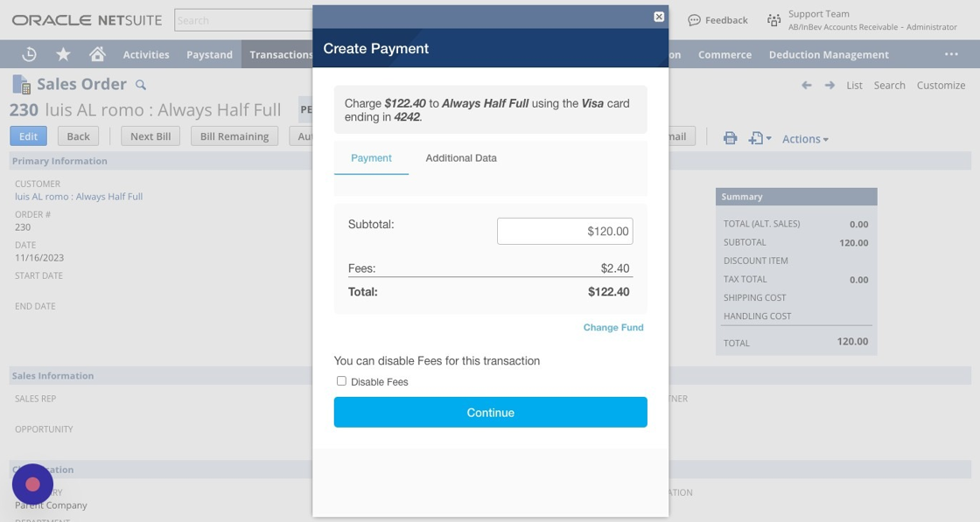The height and width of the screenshot is (522, 980).
Task: Open the new document plus dropdown icon
Action: pos(759,138)
